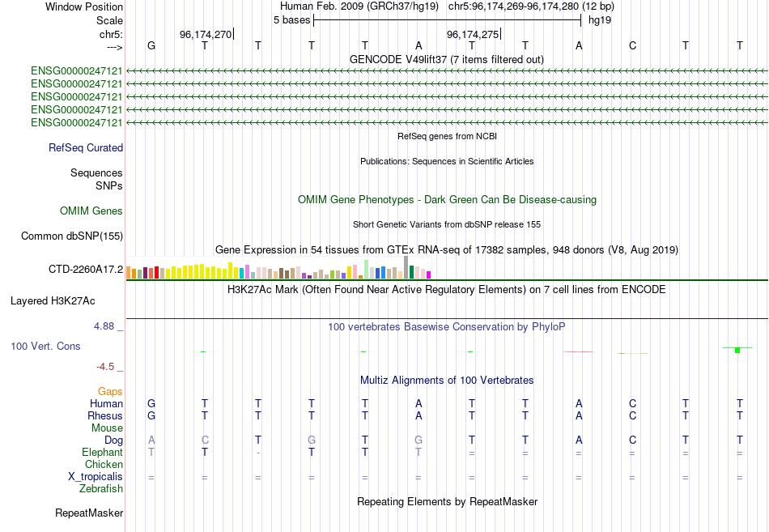Viewport: 769px width, 532px height.
Task: Click Repeating Elements by RepeatMasker title
Action: [x=447, y=501]
